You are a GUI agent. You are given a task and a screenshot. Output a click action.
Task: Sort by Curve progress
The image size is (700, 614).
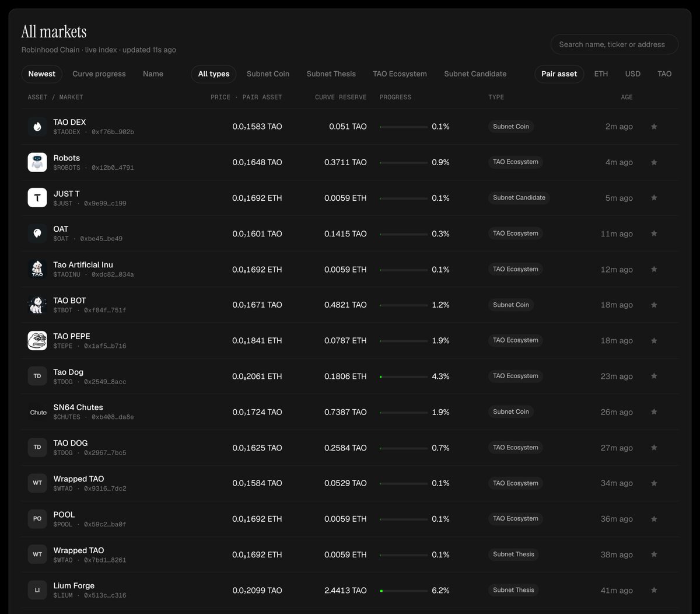[99, 74]
